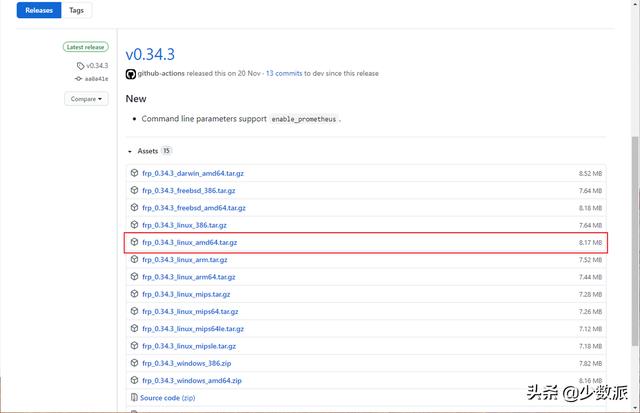Collapse the Assets section
Viewport: 640px width, 413px height.
click(130, 151)
